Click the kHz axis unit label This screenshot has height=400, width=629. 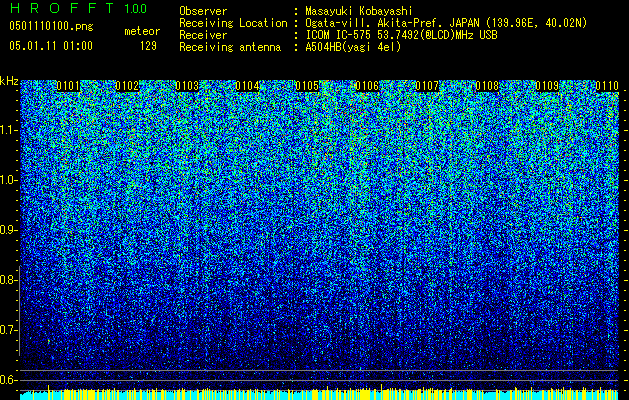tap(9, 81)
